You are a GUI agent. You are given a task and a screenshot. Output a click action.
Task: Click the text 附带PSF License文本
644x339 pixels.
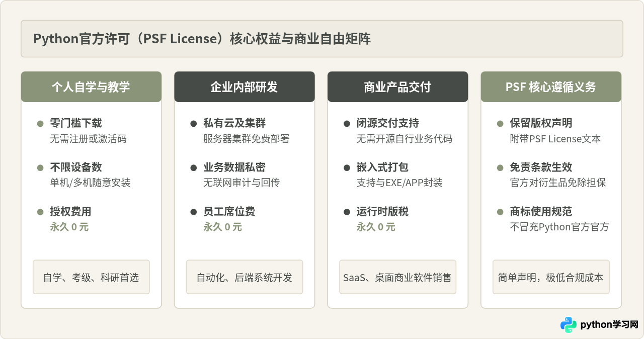[x=555, y=139]
